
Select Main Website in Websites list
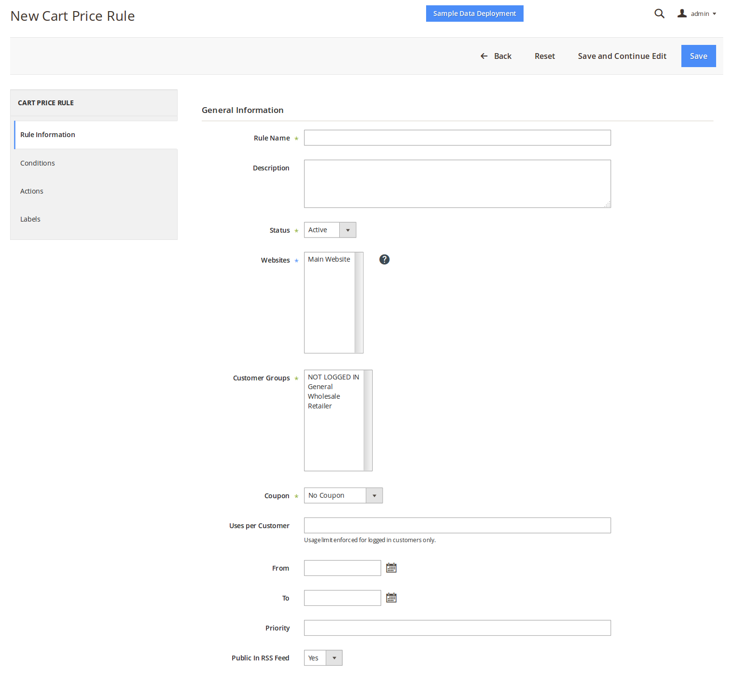[x=329, y=259]
